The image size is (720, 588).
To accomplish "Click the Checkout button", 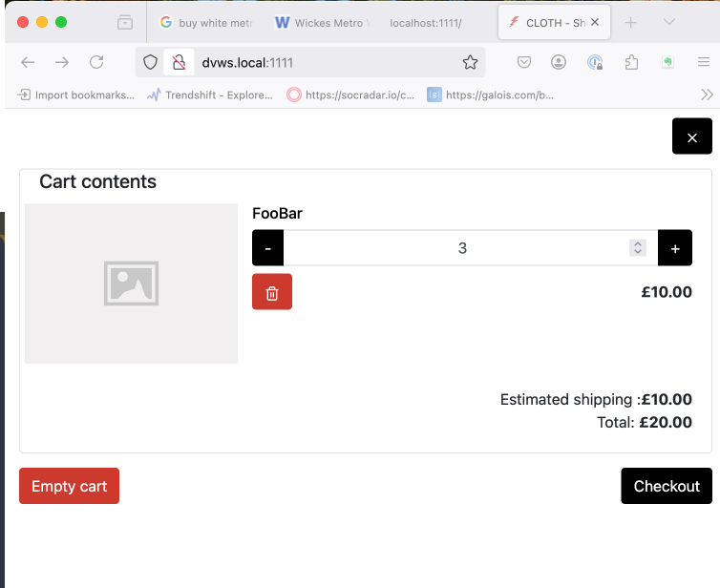I will pos(666,486).
